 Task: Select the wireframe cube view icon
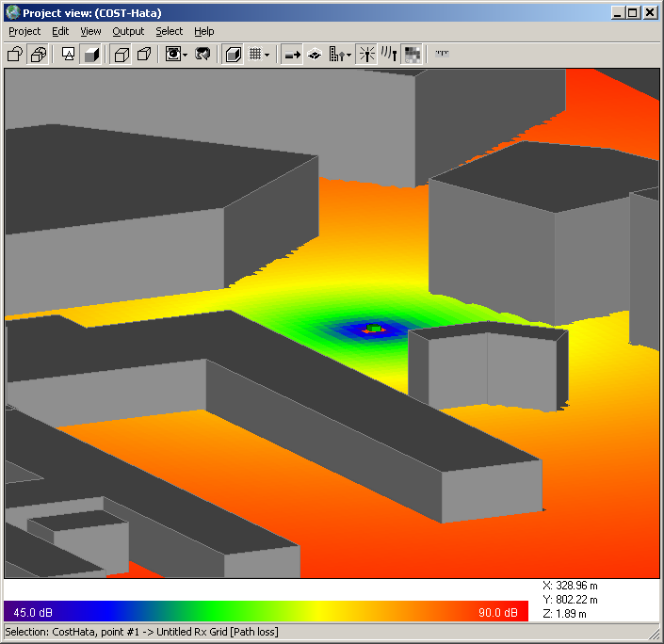[121, 55]
